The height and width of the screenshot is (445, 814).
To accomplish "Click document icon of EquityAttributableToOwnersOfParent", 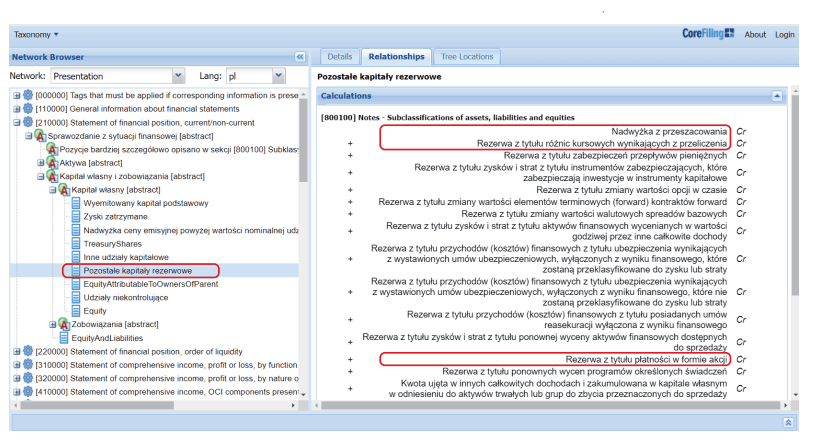I will point(76,284).
